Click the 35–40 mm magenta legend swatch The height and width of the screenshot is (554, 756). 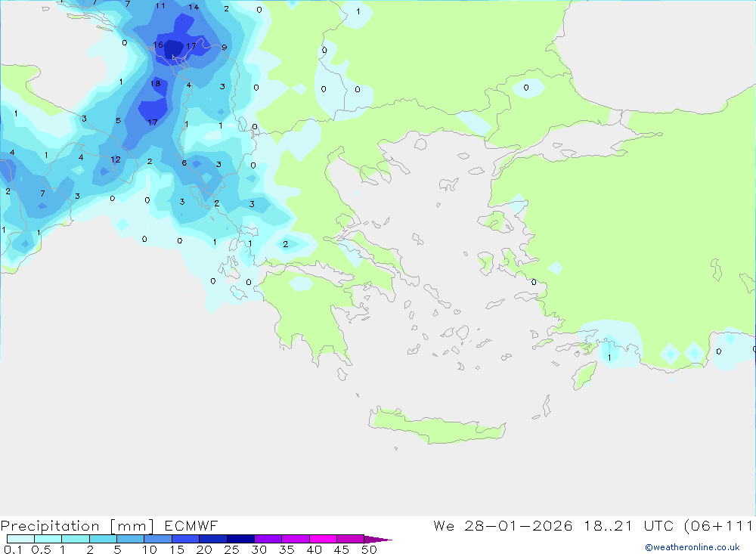(295, 539)
